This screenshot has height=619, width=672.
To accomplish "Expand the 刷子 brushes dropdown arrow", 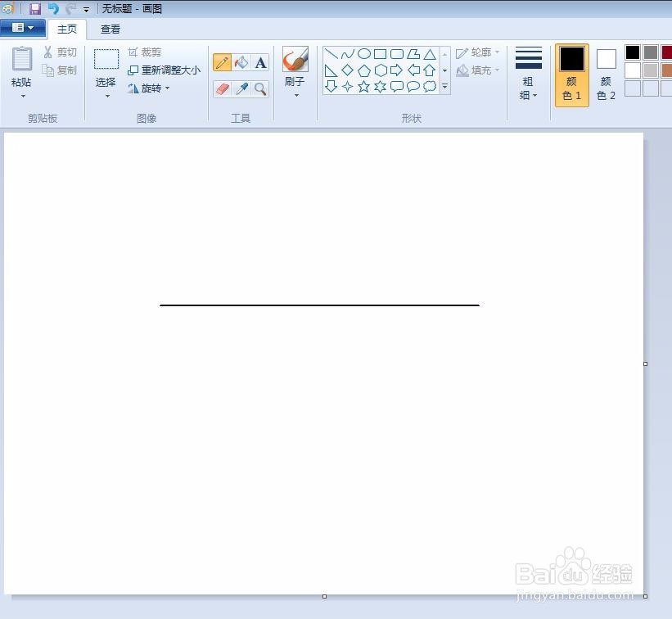I will point(296,96).
